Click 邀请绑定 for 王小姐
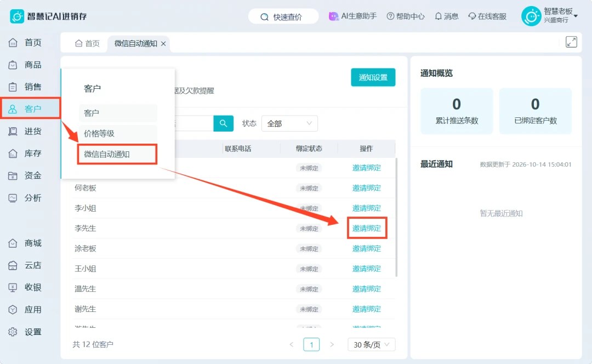This screenshot has width=592, height=364. click(x=367, y=269)
